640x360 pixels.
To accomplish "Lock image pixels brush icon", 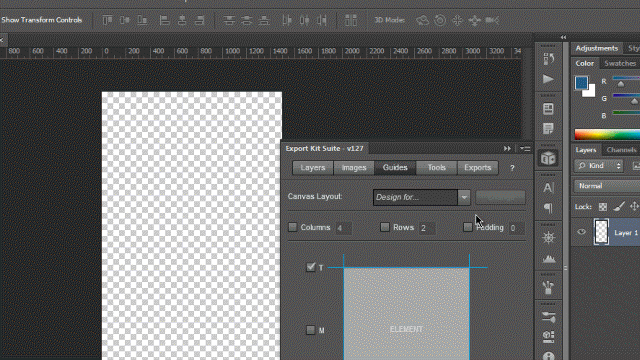I will point(619,207).
